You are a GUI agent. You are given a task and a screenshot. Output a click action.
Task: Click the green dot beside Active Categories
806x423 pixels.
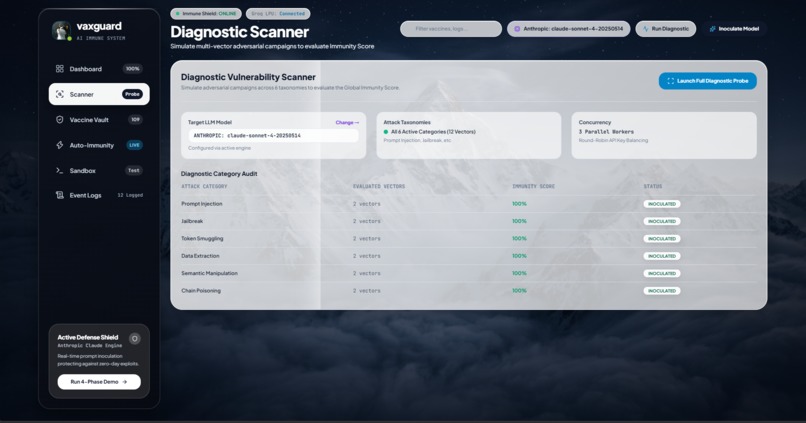[x=386, y=132]
